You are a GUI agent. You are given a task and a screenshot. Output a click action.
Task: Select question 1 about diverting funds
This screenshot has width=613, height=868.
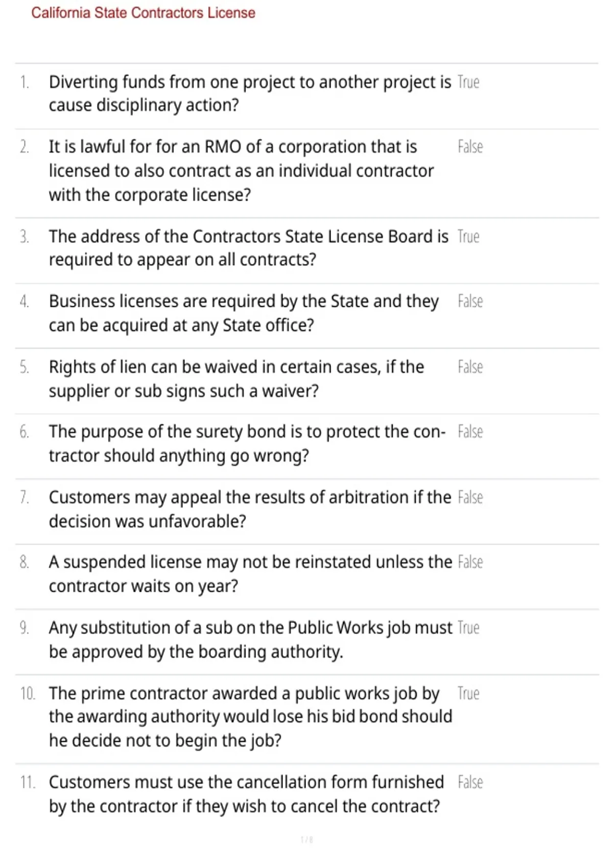pyautogui.click(x=250, y=93)
